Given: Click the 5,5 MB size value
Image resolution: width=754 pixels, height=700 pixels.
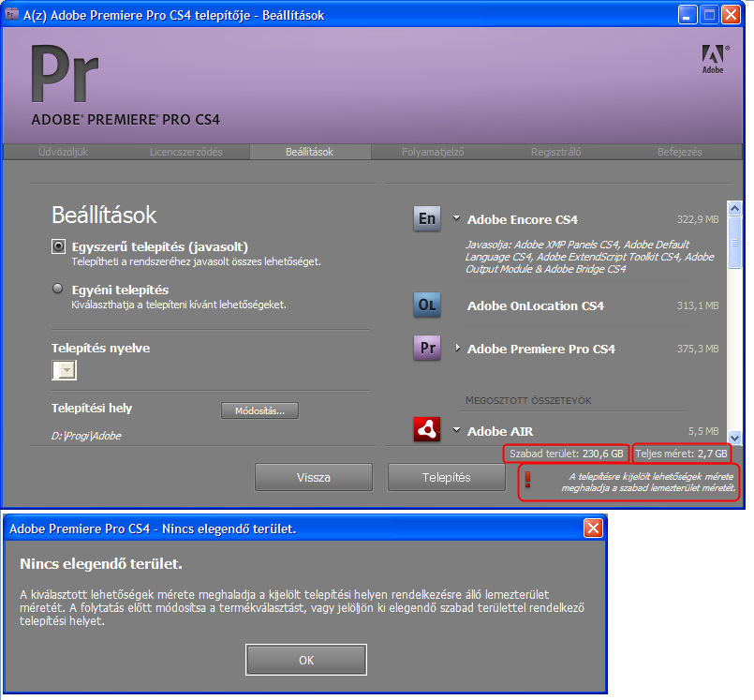Looking at the screenshot, I should (x=703, y=431).
